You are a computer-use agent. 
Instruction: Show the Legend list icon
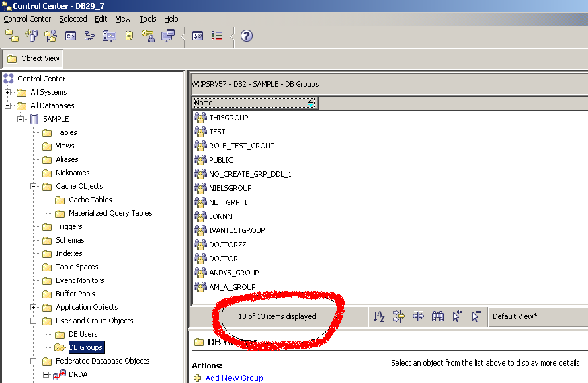217,36
